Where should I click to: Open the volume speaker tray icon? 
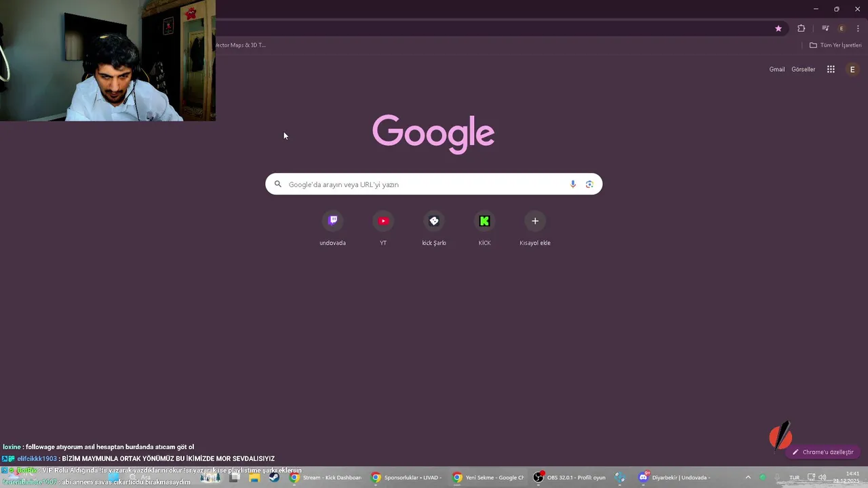point(822,478)
